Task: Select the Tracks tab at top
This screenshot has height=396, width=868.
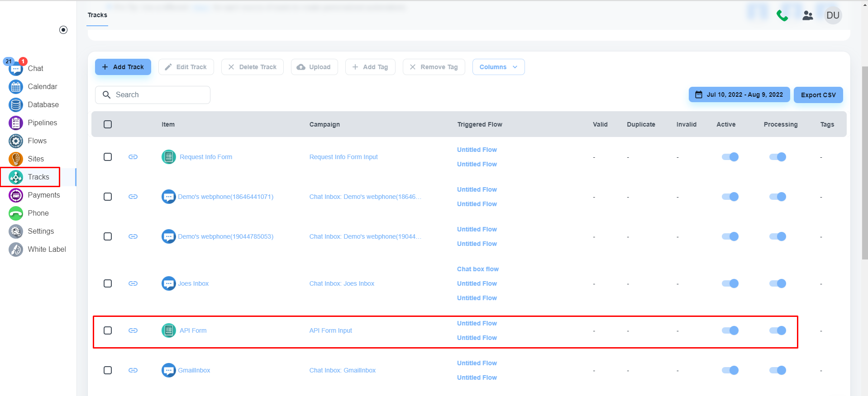Action: (x=97, y=15)
